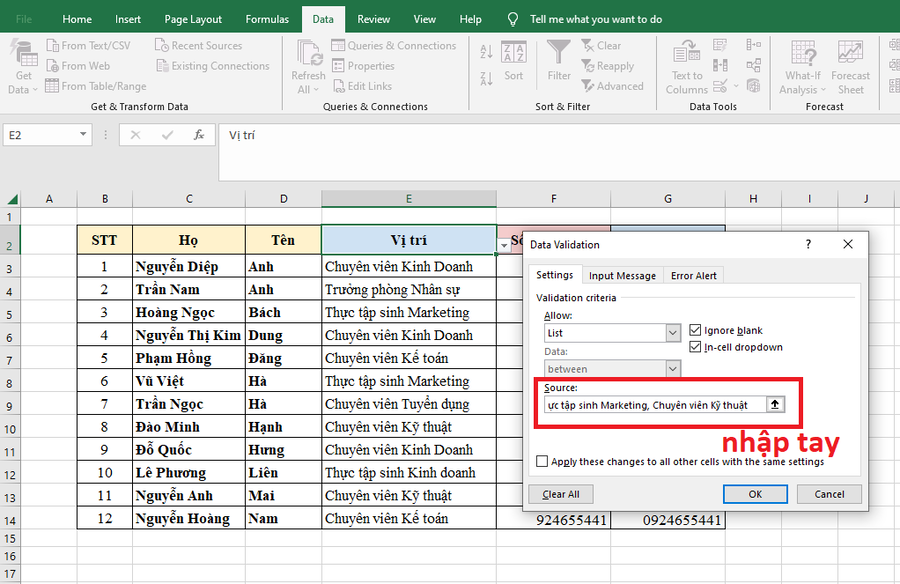Open Recent Sources
Image resolution: width=900 pixels, height=584 pixels.
(x=199, y=45)
